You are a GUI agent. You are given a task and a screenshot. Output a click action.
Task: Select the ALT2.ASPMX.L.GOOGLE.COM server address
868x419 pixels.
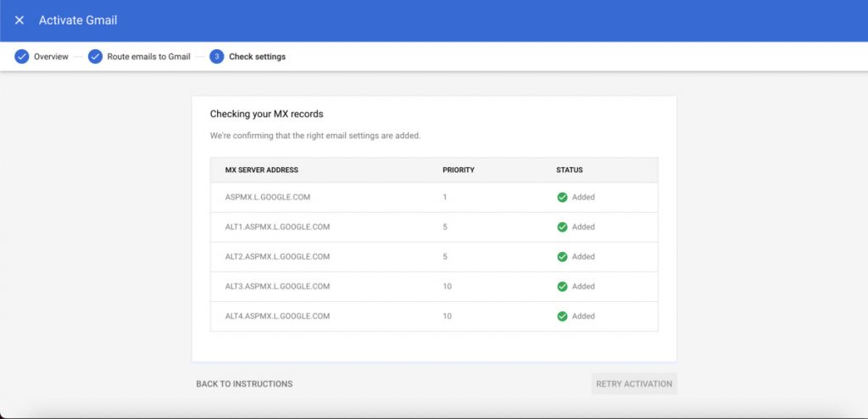point(277,257)
